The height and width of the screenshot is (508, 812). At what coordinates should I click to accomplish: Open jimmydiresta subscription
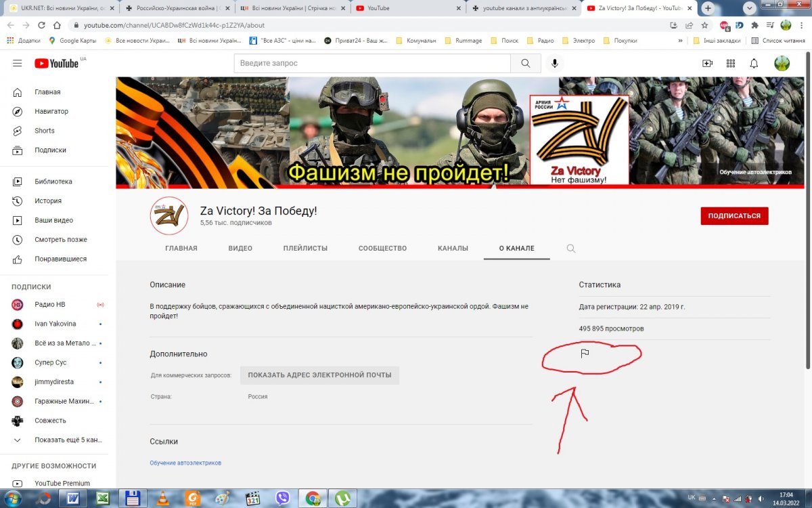point(54,382)
